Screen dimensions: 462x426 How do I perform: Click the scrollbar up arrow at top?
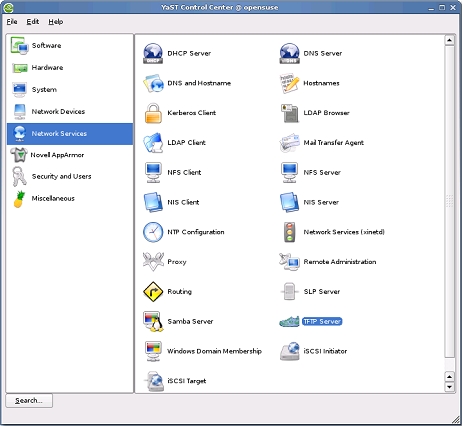pyautogui.click(x=449, y=40)
